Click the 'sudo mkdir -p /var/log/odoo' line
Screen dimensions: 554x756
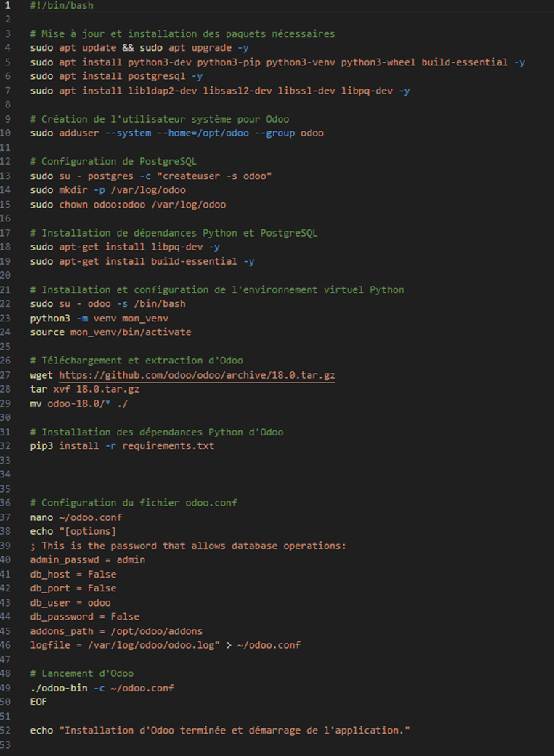[108, 190]
